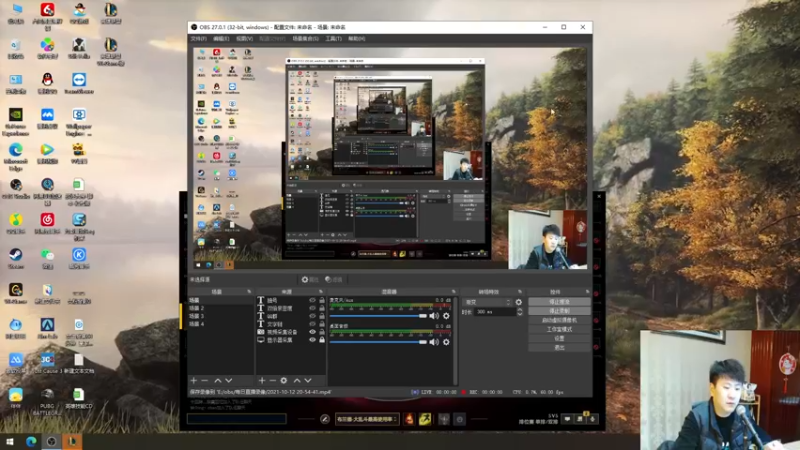Open Windows Start button on taskbar
This screenshot has height=450, width=800.
point(10,442)
